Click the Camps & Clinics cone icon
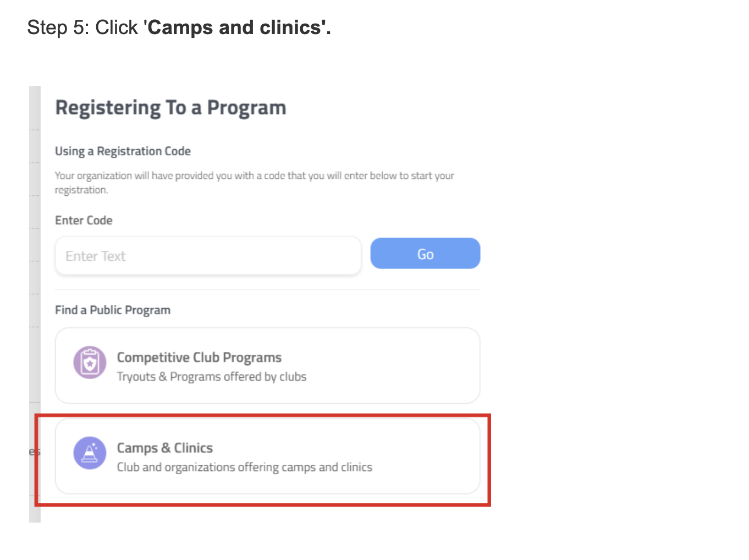 tap(90, 453)
